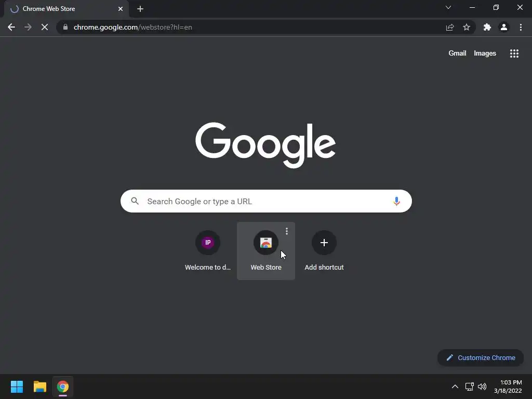
Task: Stop loading the page
Action: pos(45,27)
